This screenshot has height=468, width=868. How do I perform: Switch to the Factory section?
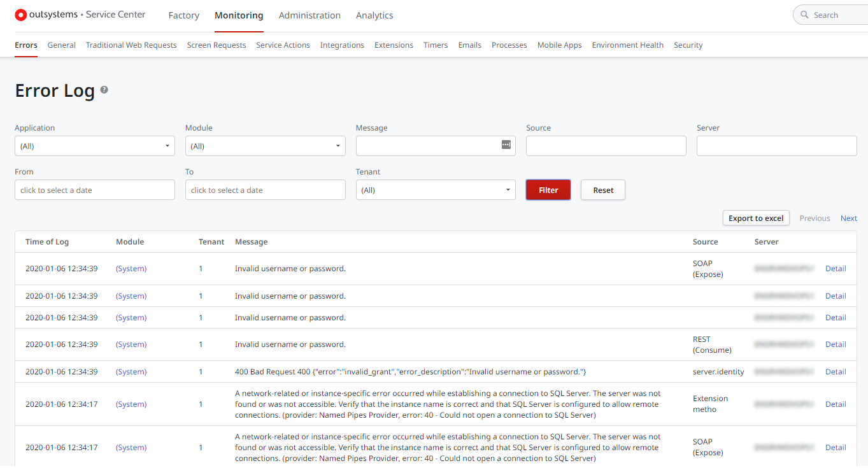point(183,15)
